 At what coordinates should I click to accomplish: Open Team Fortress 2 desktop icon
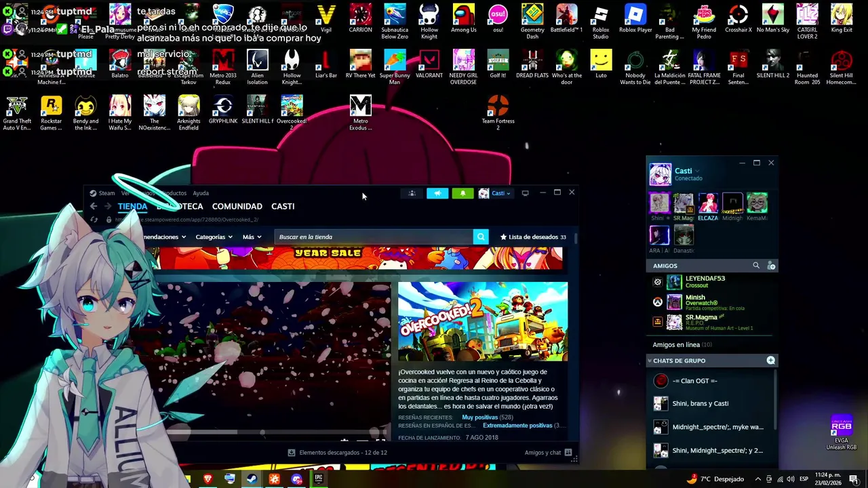click(498, 113)
